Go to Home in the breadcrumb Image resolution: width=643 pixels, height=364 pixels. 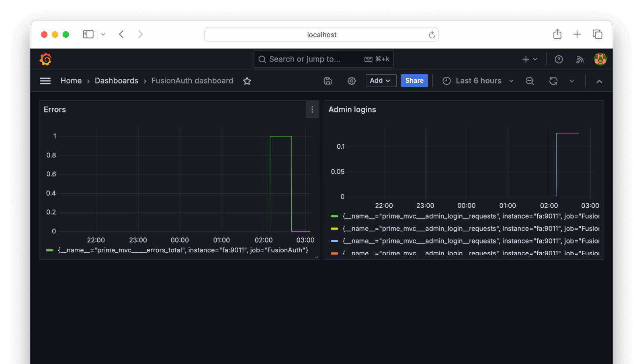pos(71,81)
